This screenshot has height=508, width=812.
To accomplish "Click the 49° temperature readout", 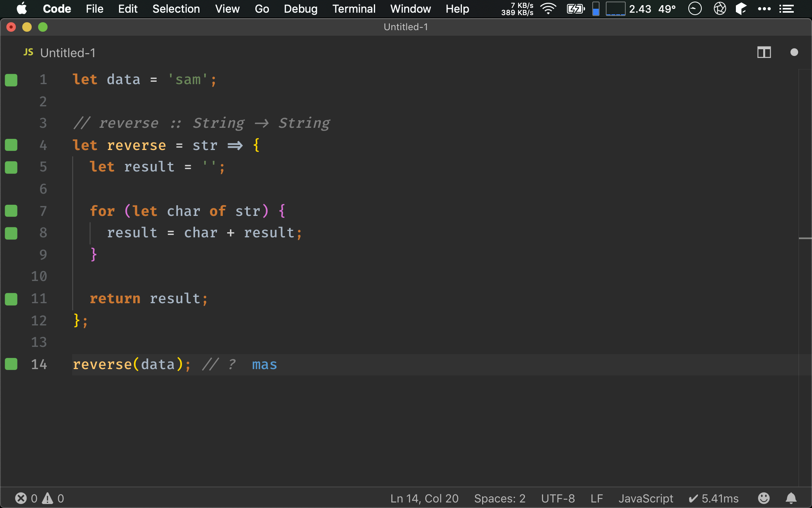I will click(x=667, y=9).
